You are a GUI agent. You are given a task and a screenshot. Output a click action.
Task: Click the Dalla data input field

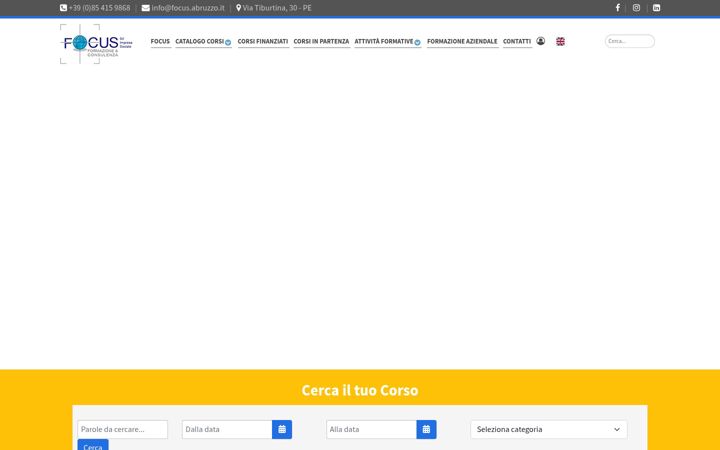[227, 429]
